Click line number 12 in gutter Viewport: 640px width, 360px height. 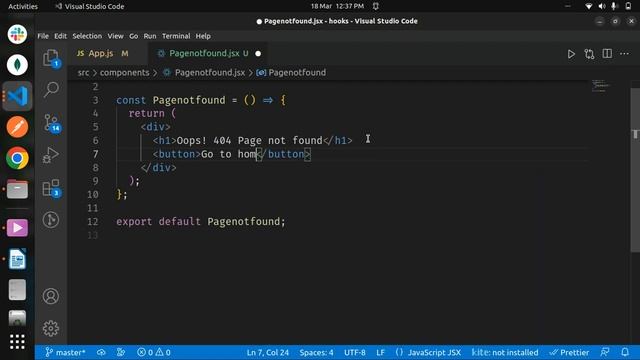(x=93, y=222)
